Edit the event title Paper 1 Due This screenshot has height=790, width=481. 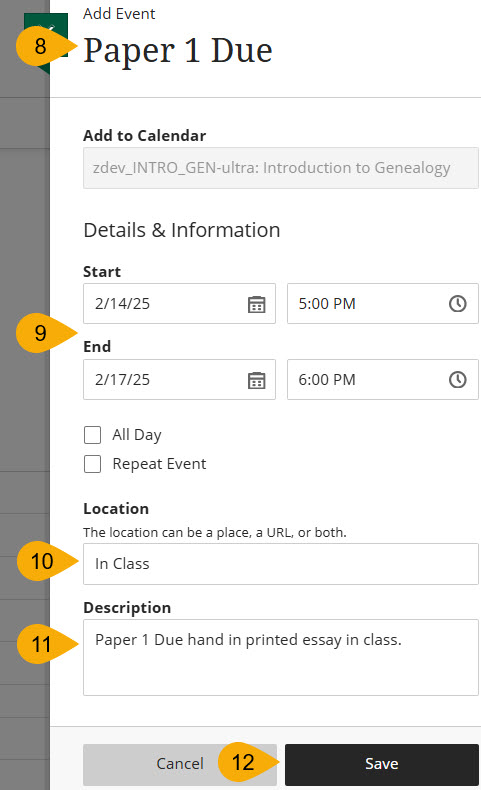(x=178, y=51)
